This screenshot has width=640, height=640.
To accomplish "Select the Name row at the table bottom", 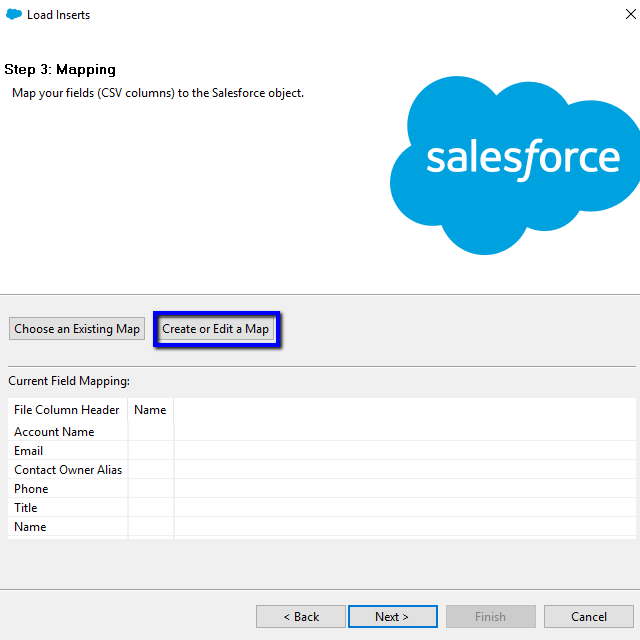I will [30, 527].
